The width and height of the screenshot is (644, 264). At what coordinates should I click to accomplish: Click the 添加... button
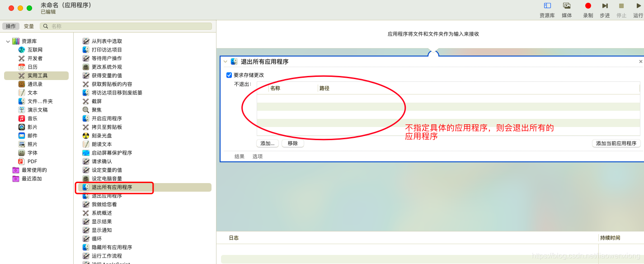point(267,143)
